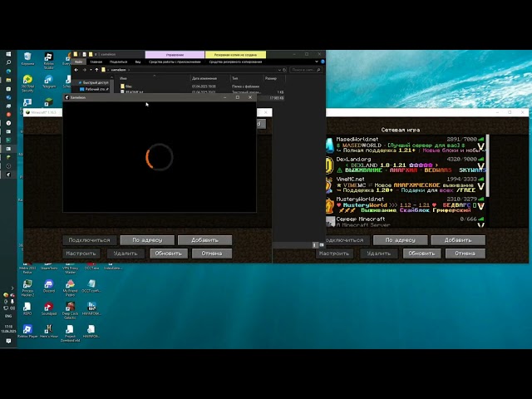Image resolution: width=532 pixels, height=399 pixels.
Task: Select the Управление contextual tab header
Action: (175, 54)
